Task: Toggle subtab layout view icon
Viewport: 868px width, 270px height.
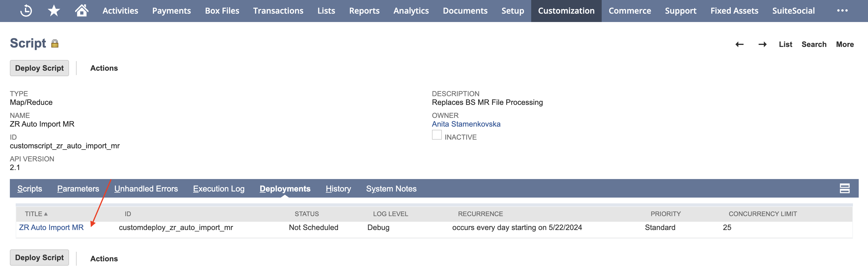Action: [x=845, y=189]
